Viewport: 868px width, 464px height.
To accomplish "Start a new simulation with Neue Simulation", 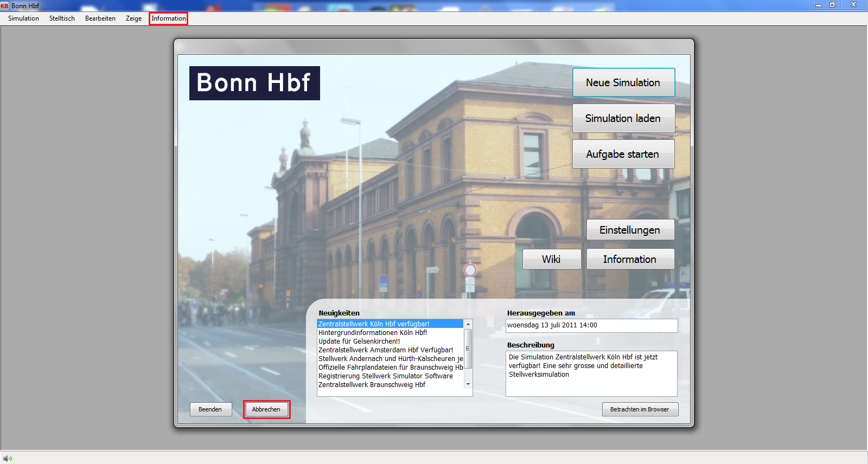I will pyautogui.click(x=623, y=82).
